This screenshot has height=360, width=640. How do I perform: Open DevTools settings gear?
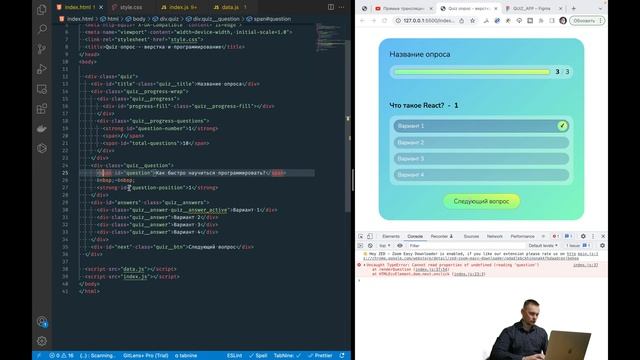tap(583, 236)
